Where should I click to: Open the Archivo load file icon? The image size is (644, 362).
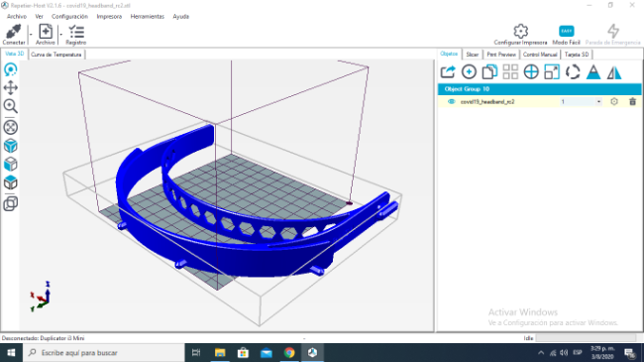pos(46,32)
